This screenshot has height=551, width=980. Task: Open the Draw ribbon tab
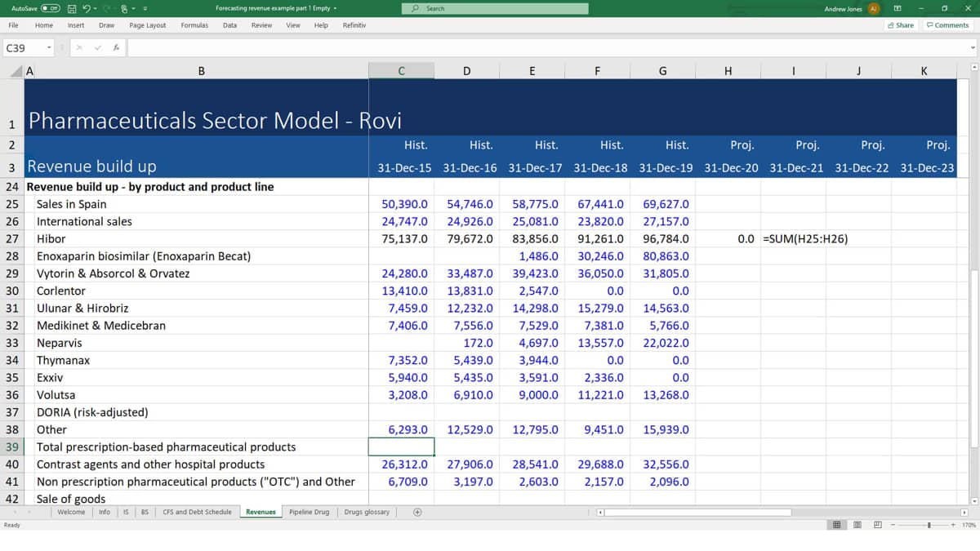click(106, 25)
